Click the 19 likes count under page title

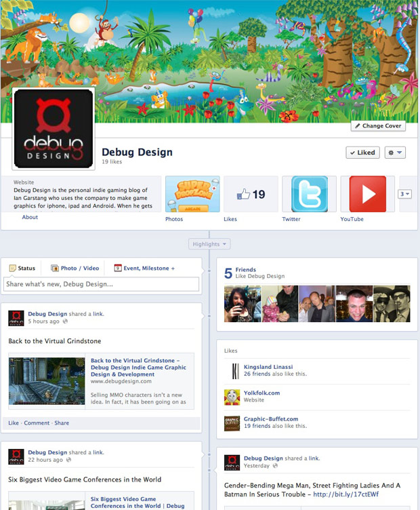112,161
